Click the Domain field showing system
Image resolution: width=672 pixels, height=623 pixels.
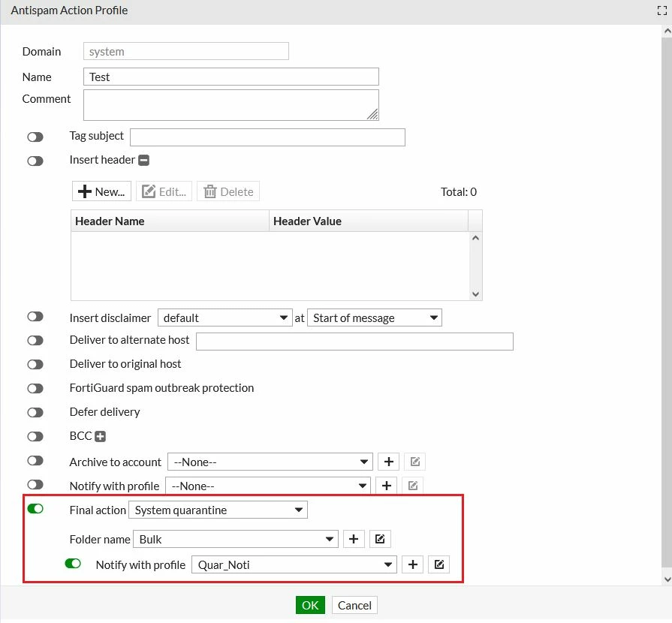point(186,52)
